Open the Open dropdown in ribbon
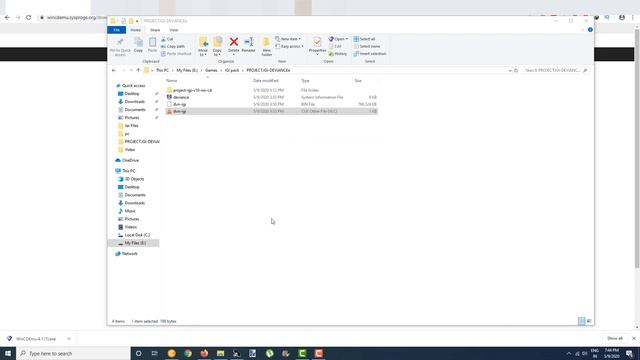The height and width of the screenshot is (360, 640). [338, 39]
